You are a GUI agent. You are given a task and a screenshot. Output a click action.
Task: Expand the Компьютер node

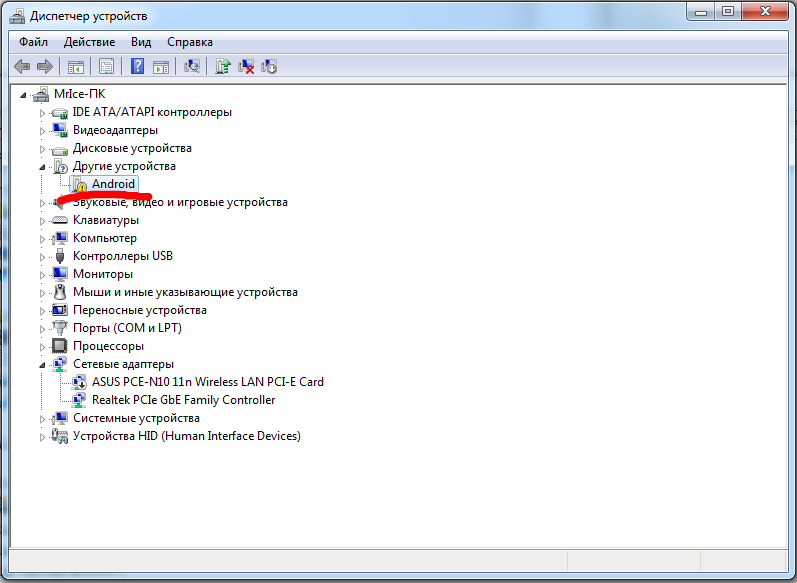click(42, 239)
